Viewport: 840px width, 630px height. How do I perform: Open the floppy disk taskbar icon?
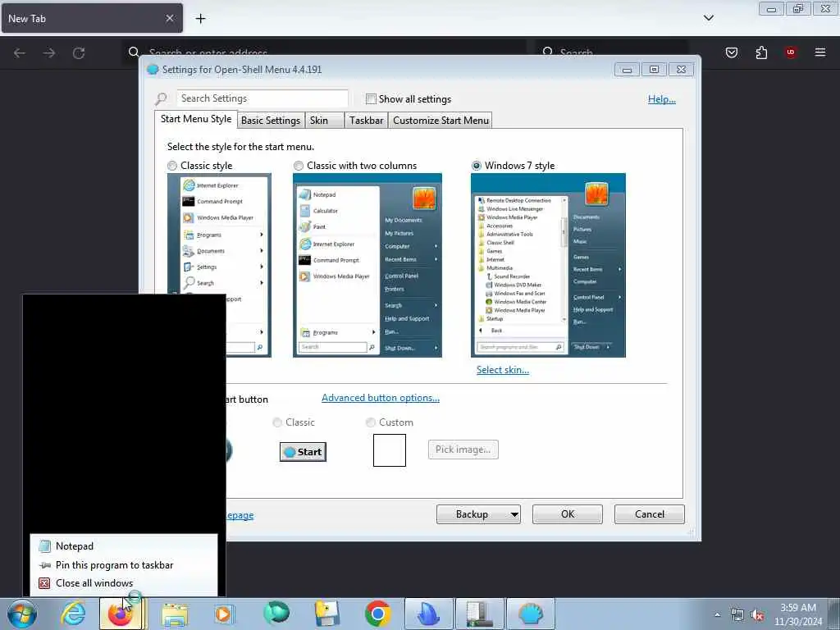(326, 614)
